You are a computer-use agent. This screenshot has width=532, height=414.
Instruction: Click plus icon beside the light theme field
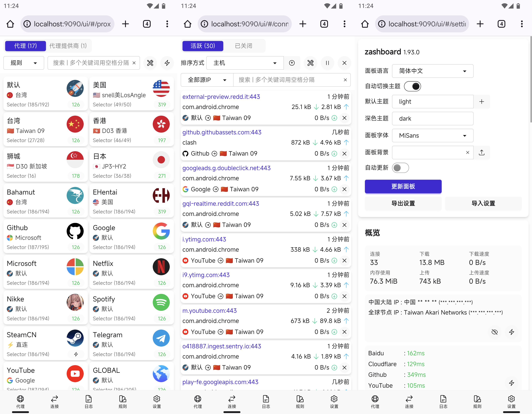coord(482,102)
